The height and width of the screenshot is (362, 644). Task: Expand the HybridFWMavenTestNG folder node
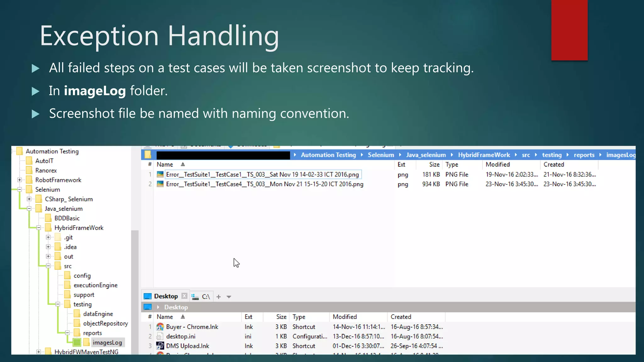pos(39,352)
